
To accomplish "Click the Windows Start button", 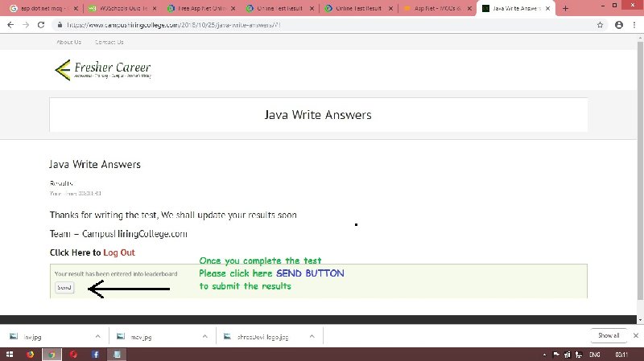I will 8,354.
